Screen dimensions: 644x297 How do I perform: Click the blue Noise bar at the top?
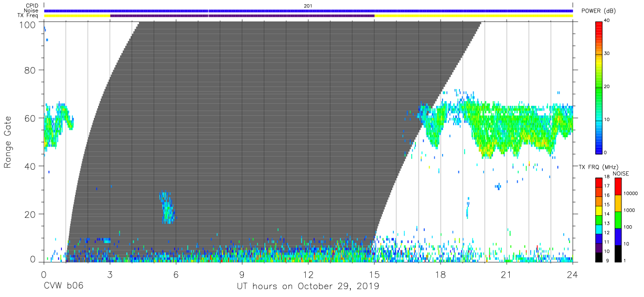tap(308, 10)
